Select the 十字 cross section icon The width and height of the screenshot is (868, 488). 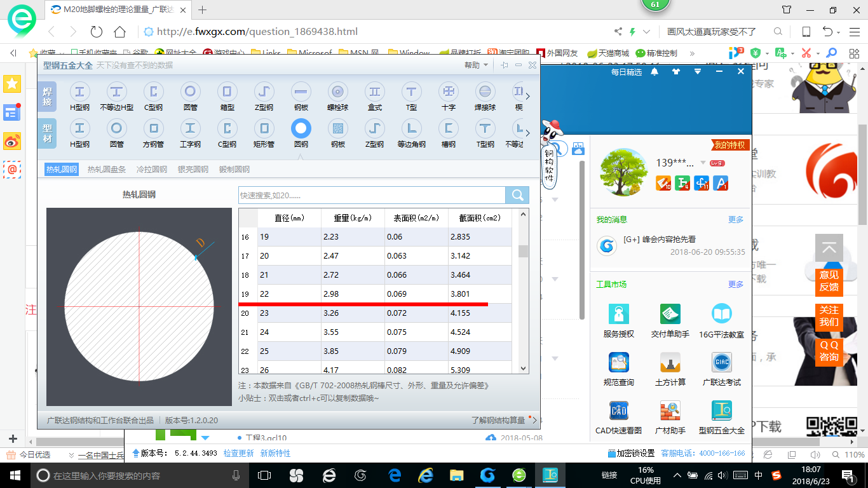click(449, 97)
